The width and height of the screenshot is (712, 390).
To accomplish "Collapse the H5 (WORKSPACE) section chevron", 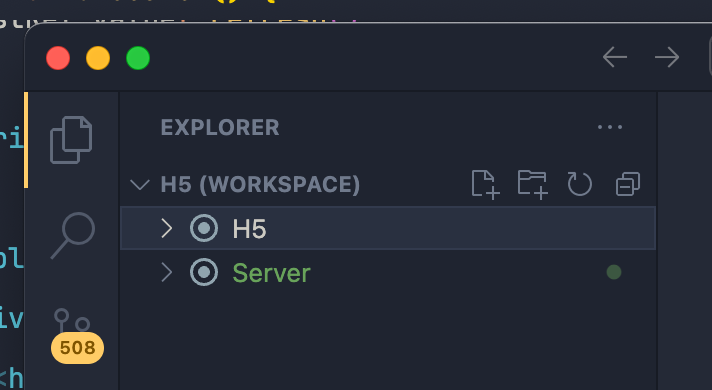I will (x=140, y=184).
